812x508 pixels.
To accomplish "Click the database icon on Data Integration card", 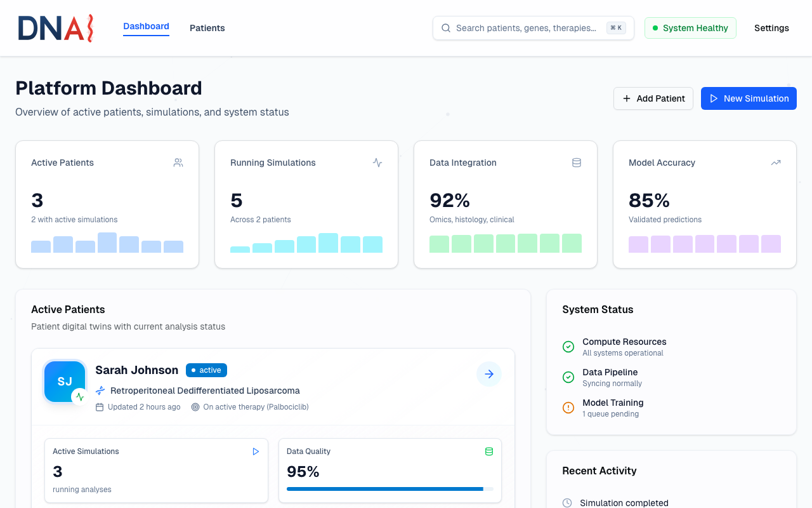I will pyautogui.click(x=577, y=162).
